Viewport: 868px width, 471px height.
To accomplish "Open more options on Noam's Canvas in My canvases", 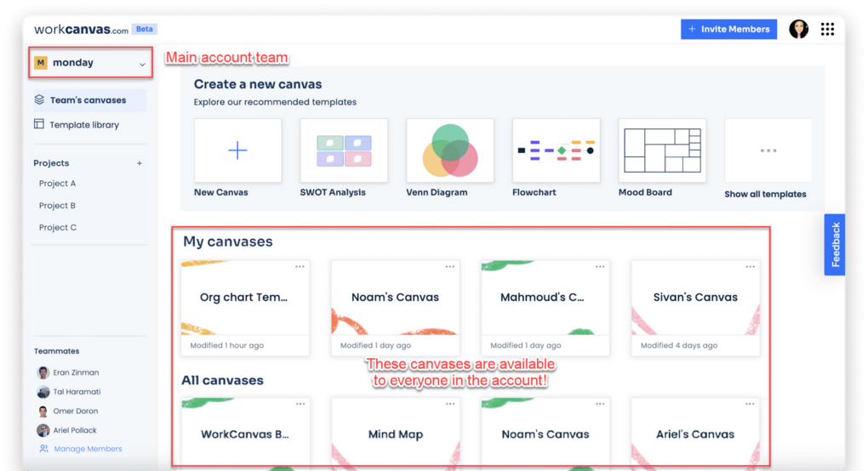I will pyautogui.click(x=450, y=267).
